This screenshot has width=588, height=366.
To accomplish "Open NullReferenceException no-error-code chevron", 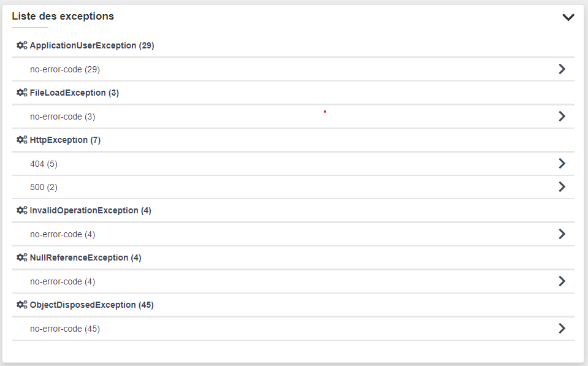I will [x=562, y=281].
